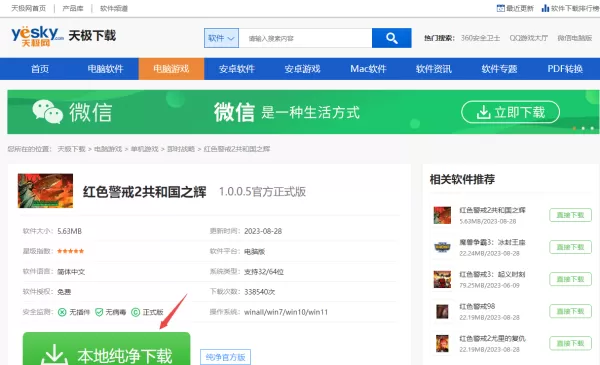Open the 安卓游戏 nav tab

302,69
